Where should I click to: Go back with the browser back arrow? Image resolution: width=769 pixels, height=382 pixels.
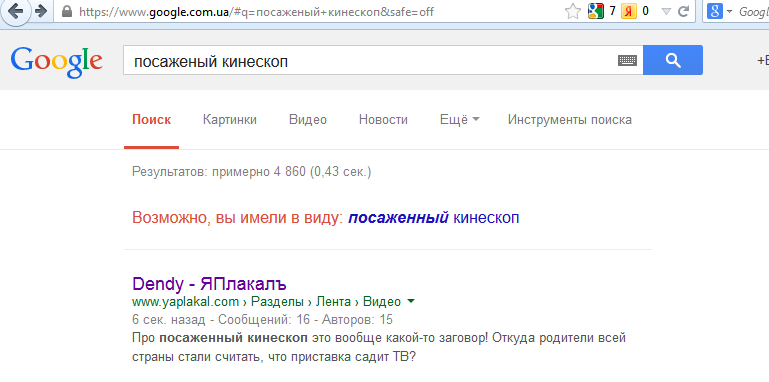[15, 10]
